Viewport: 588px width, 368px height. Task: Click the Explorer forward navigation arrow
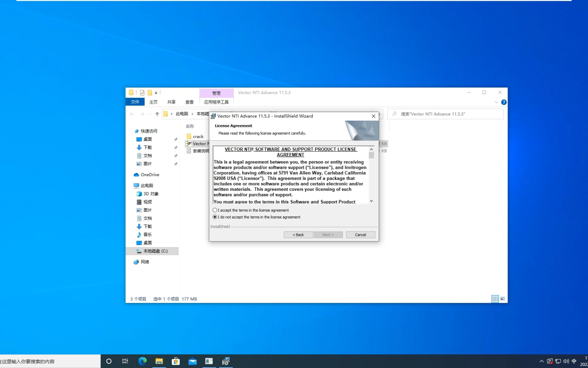[x=142, y=114]
